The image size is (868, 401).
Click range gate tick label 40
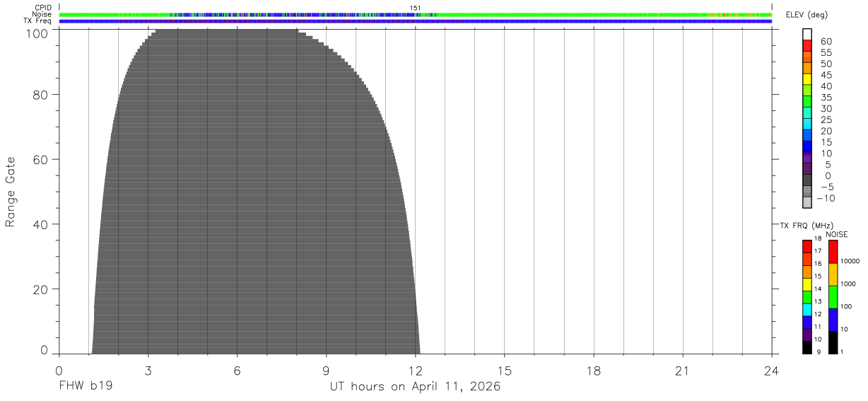coord(42,224)
